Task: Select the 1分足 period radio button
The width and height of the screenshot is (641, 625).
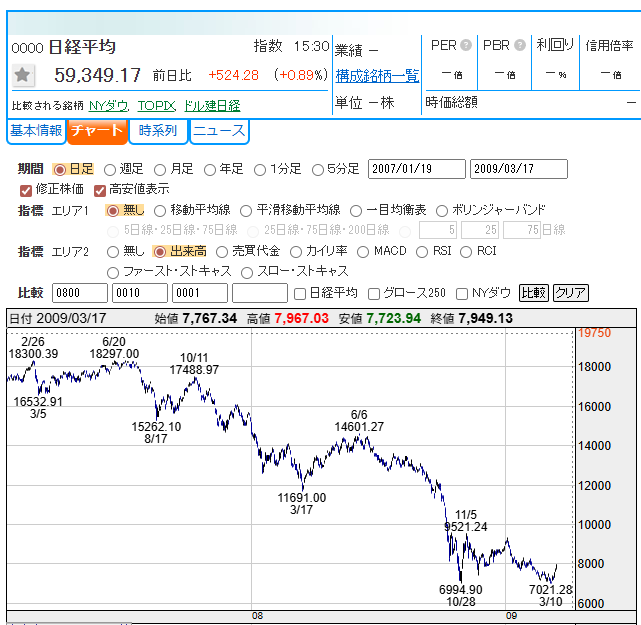Action: coord(260,170)
